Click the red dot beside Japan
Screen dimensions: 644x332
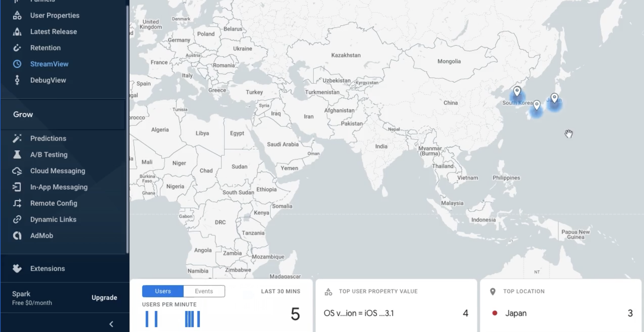click(495, 313)
